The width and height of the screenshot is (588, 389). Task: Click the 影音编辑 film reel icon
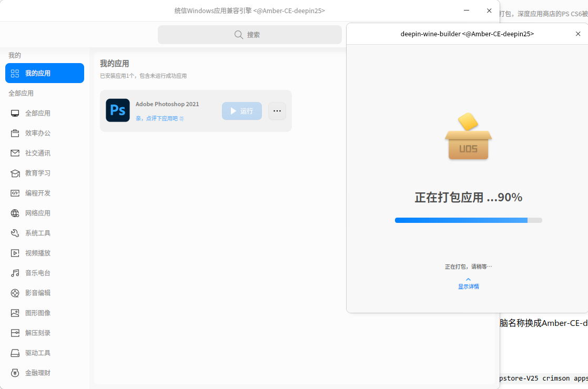[15, 293]
